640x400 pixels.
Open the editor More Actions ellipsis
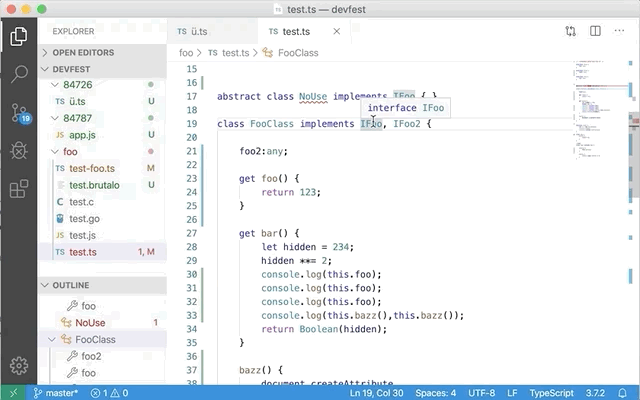pos(619,31)
